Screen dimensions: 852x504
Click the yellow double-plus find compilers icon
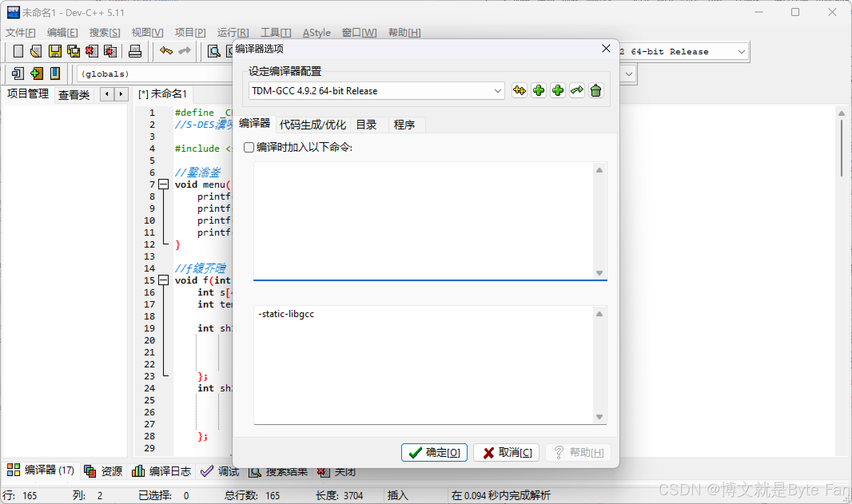[519, 91]
